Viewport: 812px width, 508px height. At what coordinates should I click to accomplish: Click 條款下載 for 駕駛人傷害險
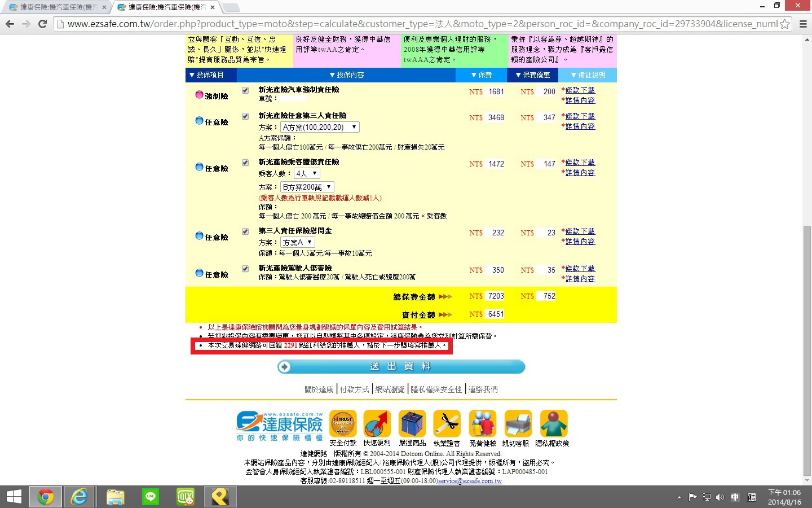[580, 269]
